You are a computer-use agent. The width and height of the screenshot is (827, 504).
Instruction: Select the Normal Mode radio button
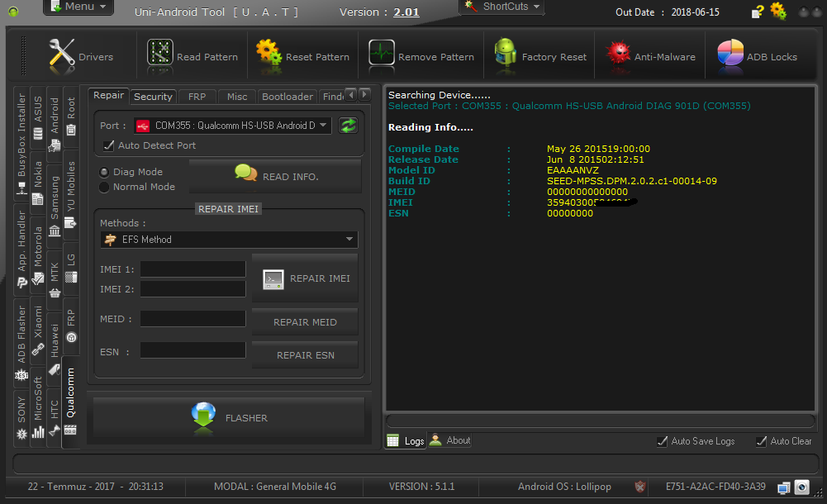(104, 188)
